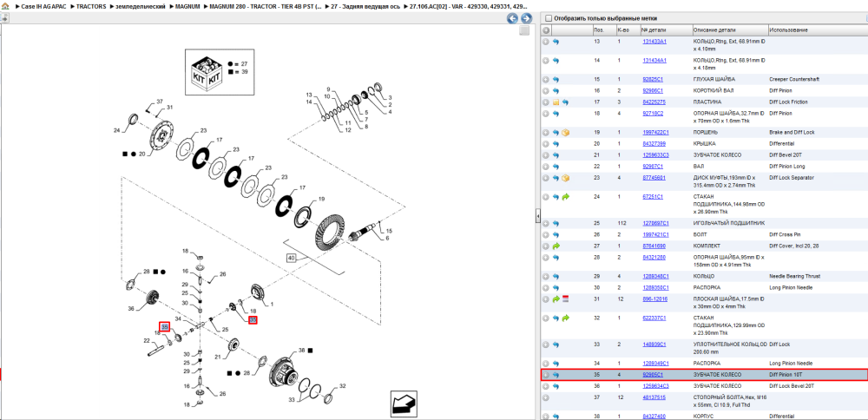The width and height of the screenshot is (868, 420).
Task: Open part number 84225275 link
Action: point(654,102)
